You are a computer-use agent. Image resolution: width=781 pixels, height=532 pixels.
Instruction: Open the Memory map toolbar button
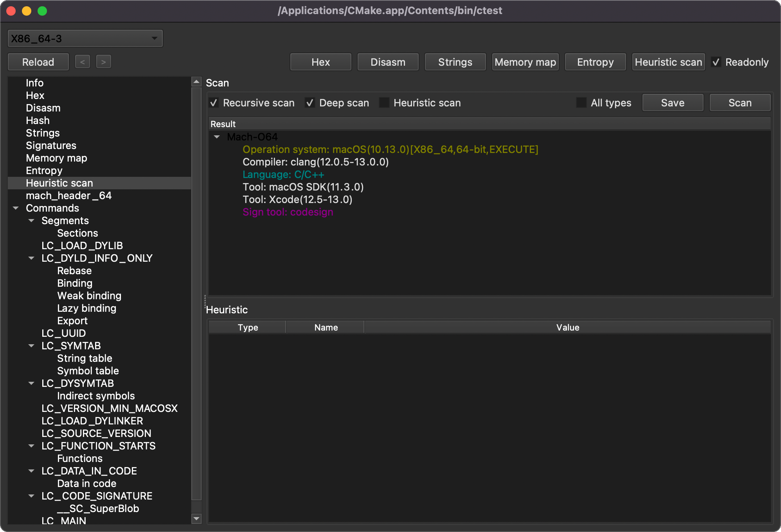tap(525, 62)
